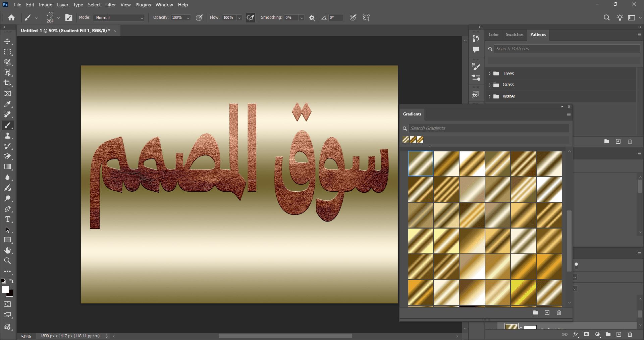Open the Opacity slider dropdown
This screenshot has height=340, width=644.
[188, 18]
